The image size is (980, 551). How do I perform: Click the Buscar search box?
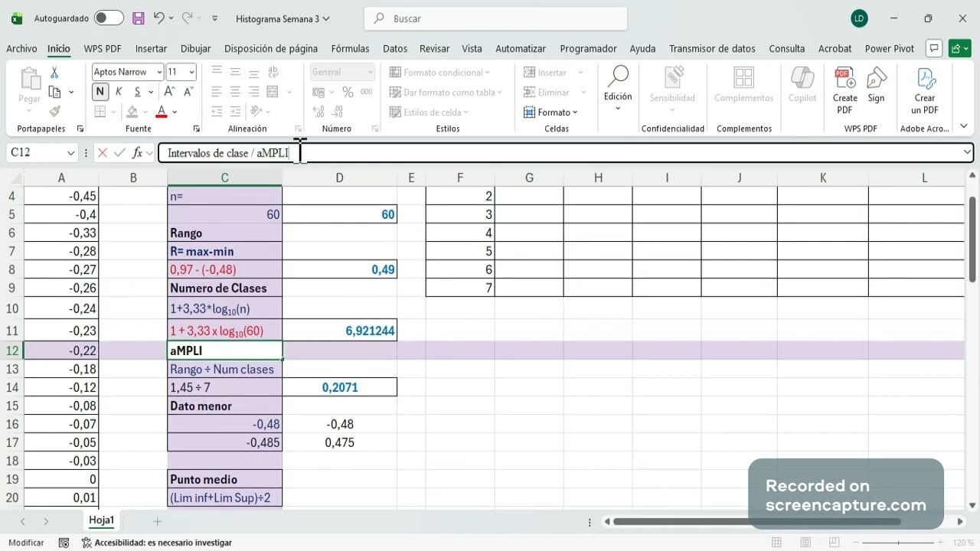pos(496,18)
